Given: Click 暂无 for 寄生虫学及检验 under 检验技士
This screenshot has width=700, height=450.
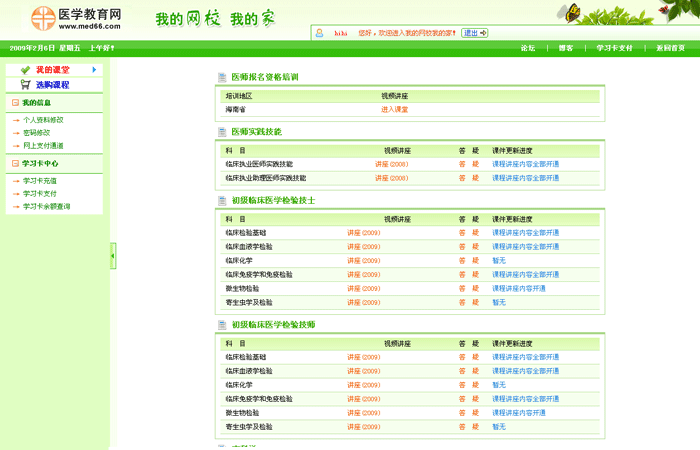Looking at the screenshot, I should click(x=499, y=303).
